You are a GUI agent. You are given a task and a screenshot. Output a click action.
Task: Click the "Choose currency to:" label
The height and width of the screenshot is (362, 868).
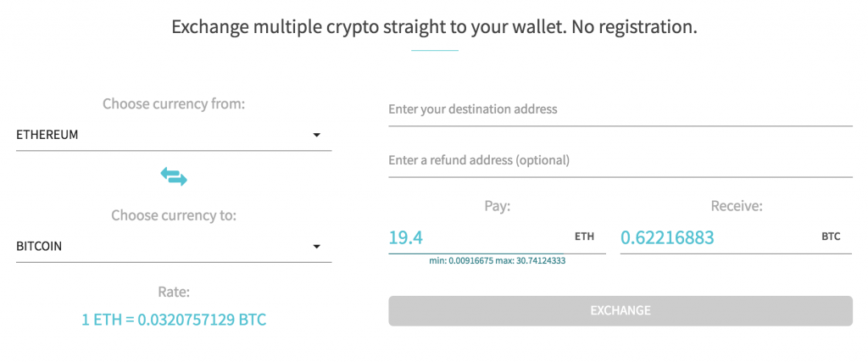tap(174, 215)
